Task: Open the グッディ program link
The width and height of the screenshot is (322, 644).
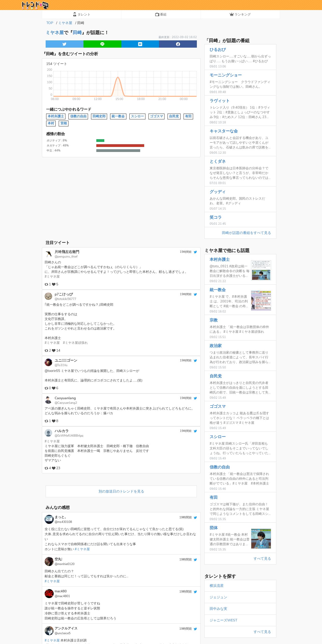Action: tap(217, 192)
